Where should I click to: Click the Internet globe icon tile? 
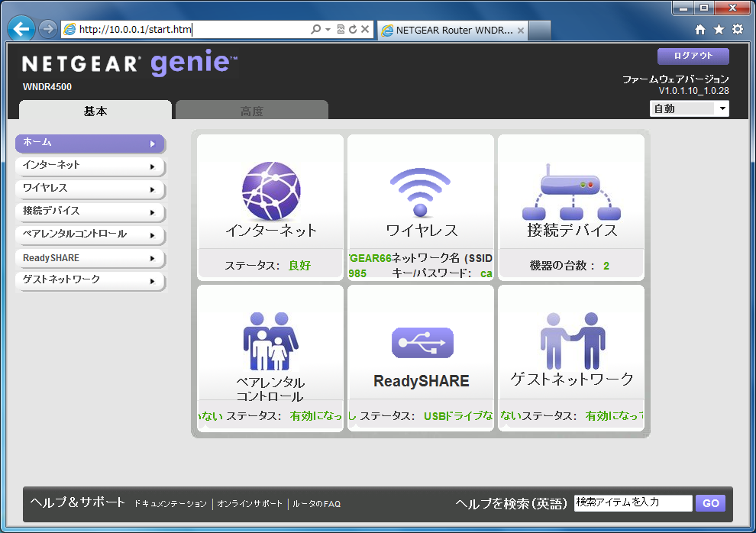(270, 190)
